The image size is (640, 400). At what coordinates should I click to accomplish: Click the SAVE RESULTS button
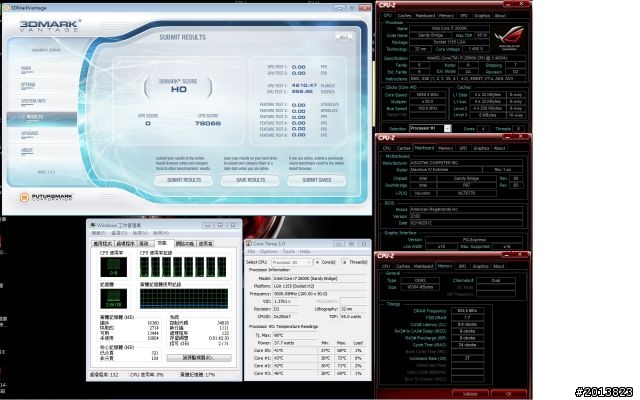click(250, 180)
